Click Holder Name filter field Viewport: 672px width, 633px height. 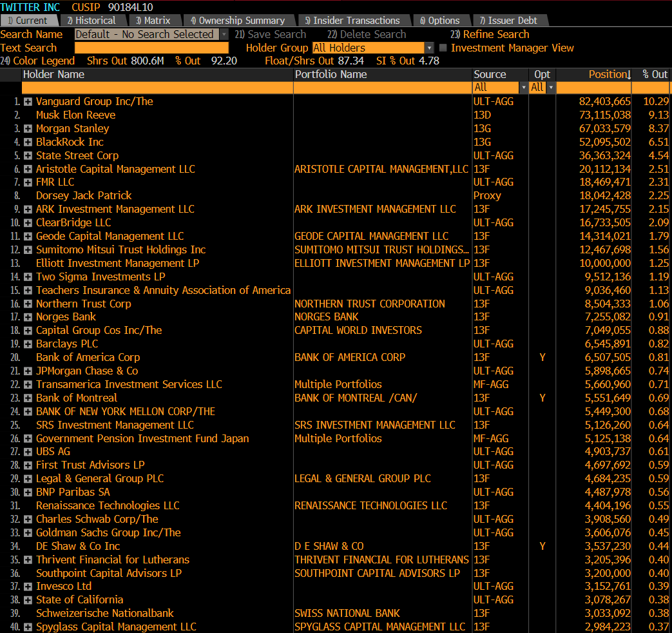pos(157,88)
